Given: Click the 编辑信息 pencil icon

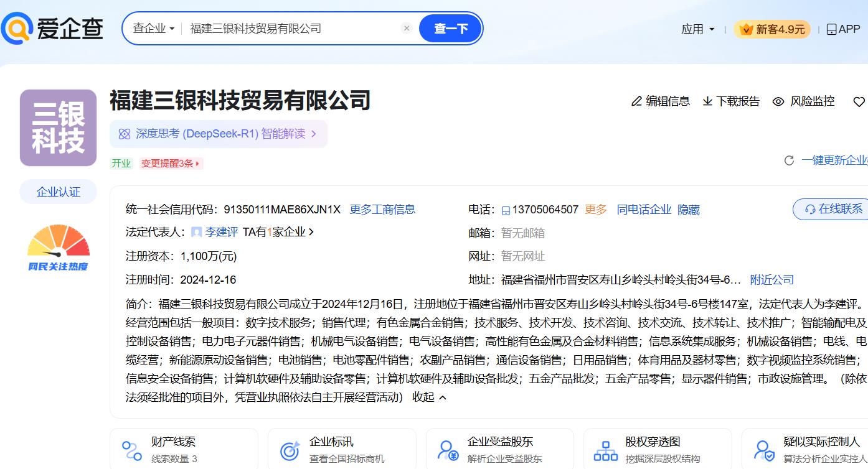Looking at the screenshot, I should [x=636, y=101].
